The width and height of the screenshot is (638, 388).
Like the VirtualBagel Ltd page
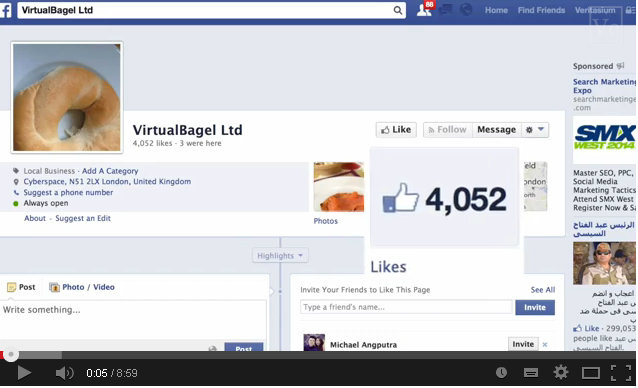[x=396, y=130]
